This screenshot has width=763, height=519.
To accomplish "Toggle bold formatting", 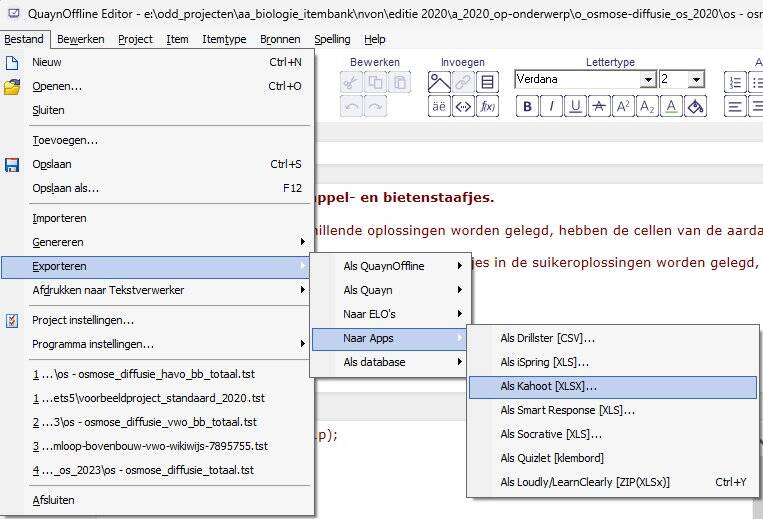I will pos(527,107).
